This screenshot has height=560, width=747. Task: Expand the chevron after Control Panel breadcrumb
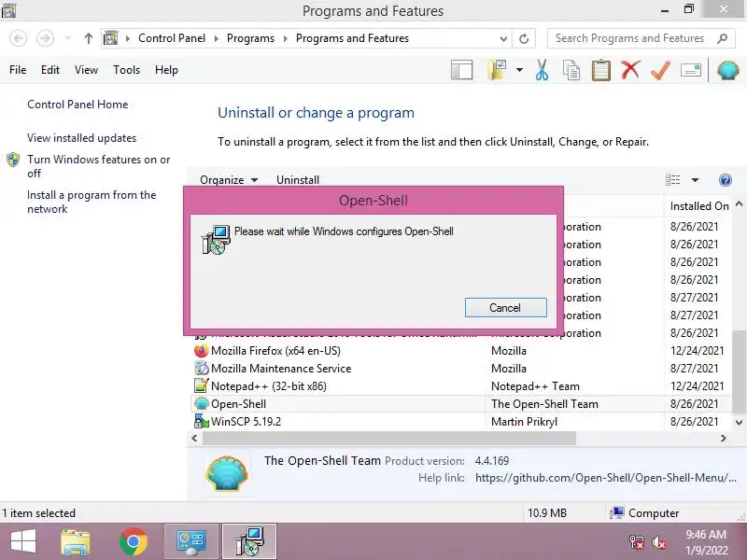click(216, 38)
